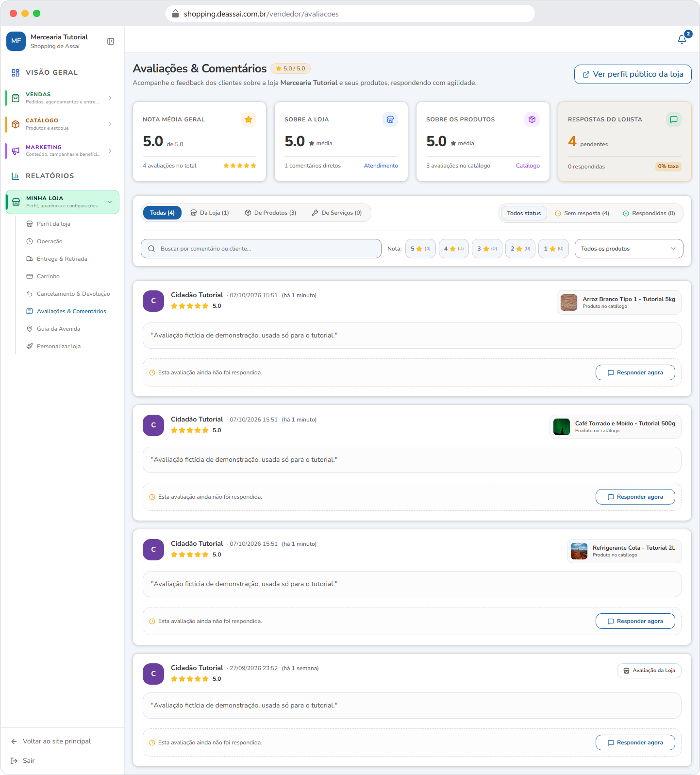This screenshot has height=775, width=700.
Task: Filter by 4 star rating
Action: (454, 249)
